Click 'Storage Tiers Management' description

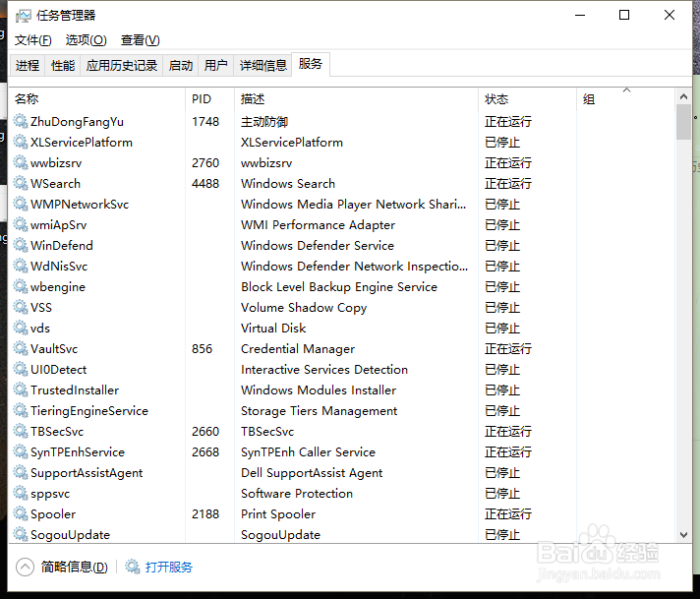319,411
